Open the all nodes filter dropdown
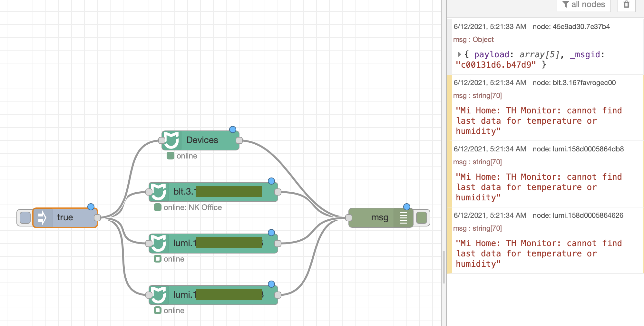The image size is (644, 326). click(583, 5)
